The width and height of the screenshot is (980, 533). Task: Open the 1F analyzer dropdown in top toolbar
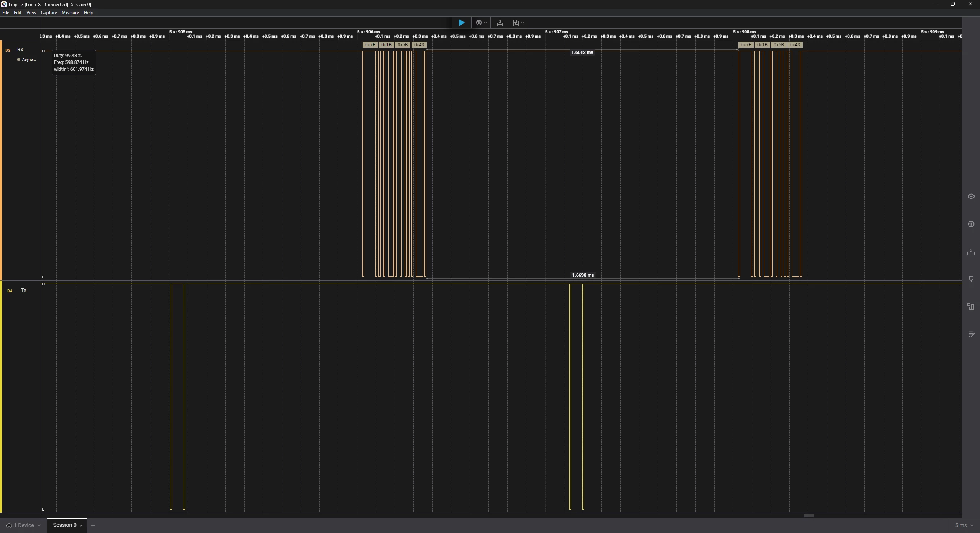point(481,23)
